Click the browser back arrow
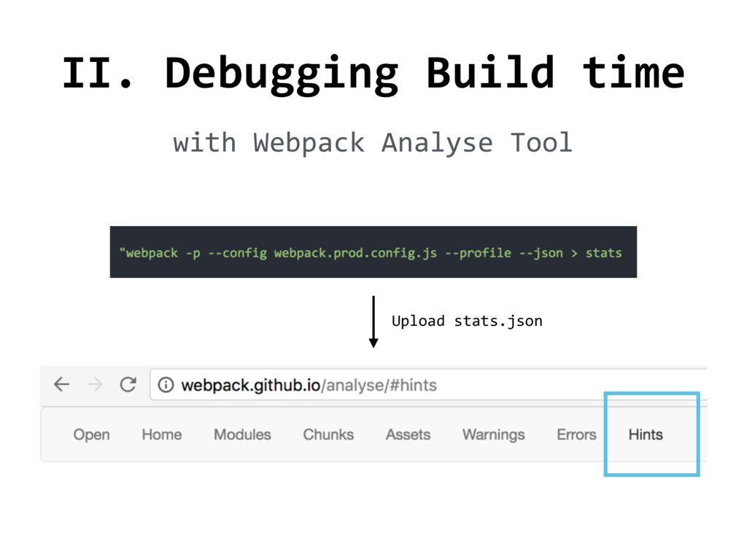The width and height of the screenshot is (747, 560). 61,384
